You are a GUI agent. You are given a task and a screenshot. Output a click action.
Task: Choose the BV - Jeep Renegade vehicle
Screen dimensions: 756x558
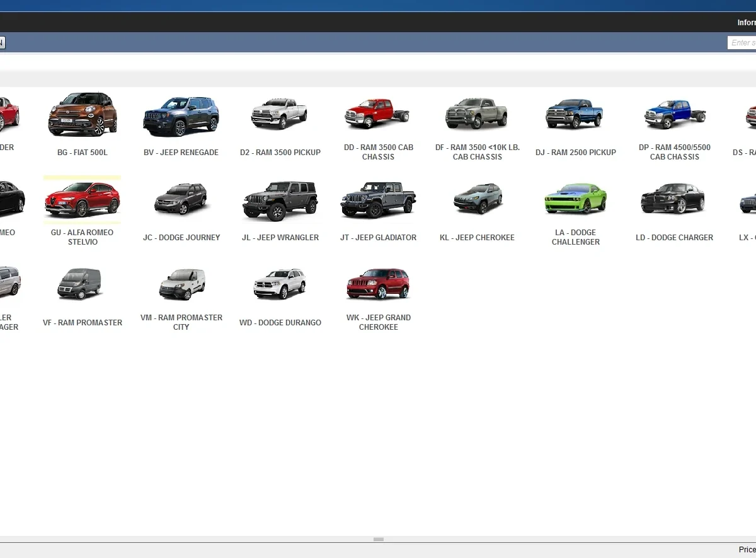[181, 117]
